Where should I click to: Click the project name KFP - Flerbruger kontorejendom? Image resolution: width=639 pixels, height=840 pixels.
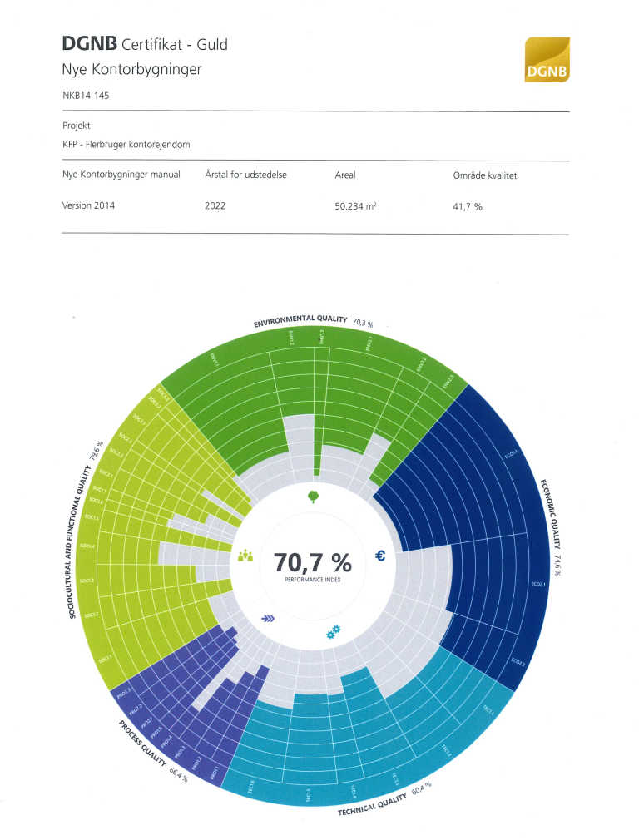(126, 144)
